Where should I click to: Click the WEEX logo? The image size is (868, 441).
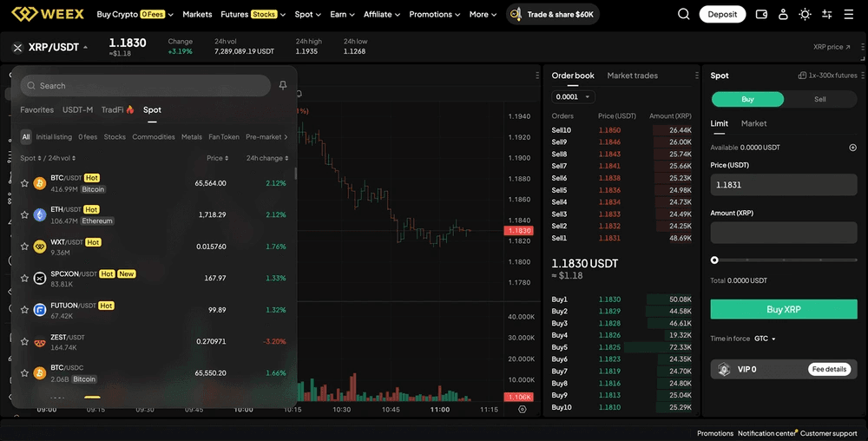click(x=48, y=14)
